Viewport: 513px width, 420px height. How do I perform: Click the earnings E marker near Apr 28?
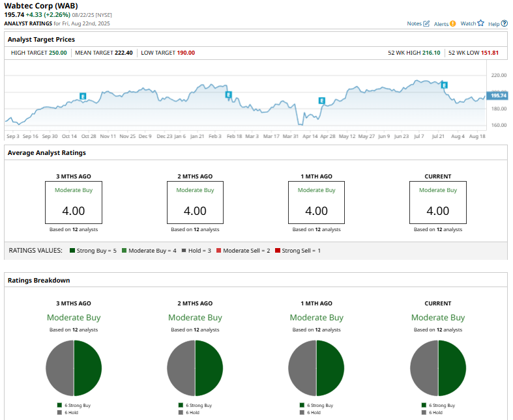tap(322, 101)
